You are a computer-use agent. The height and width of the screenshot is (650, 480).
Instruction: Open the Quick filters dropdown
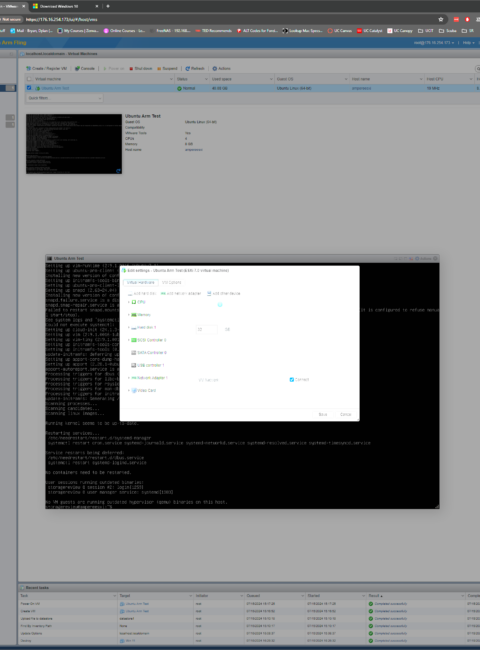click(x=65, y=98)
